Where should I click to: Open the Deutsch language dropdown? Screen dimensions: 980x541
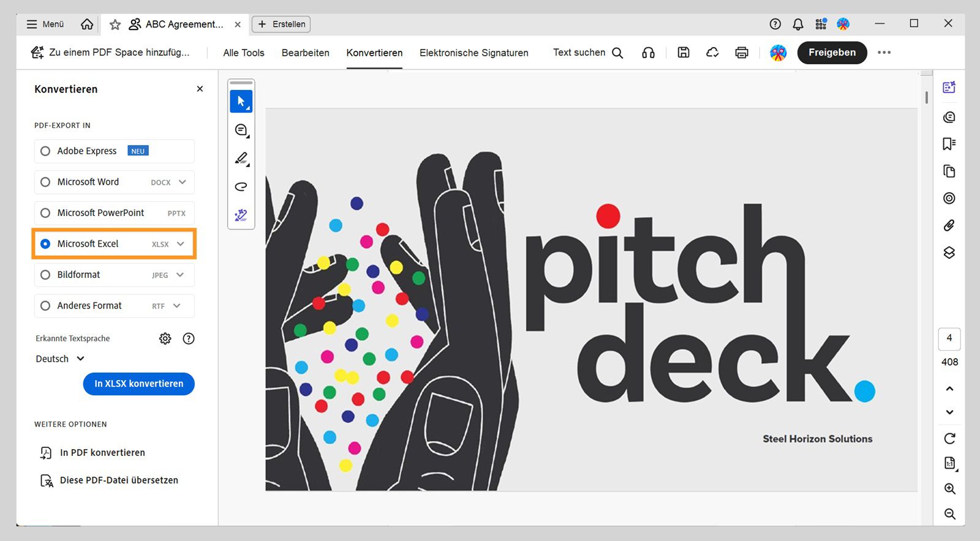tap(60, 359)
